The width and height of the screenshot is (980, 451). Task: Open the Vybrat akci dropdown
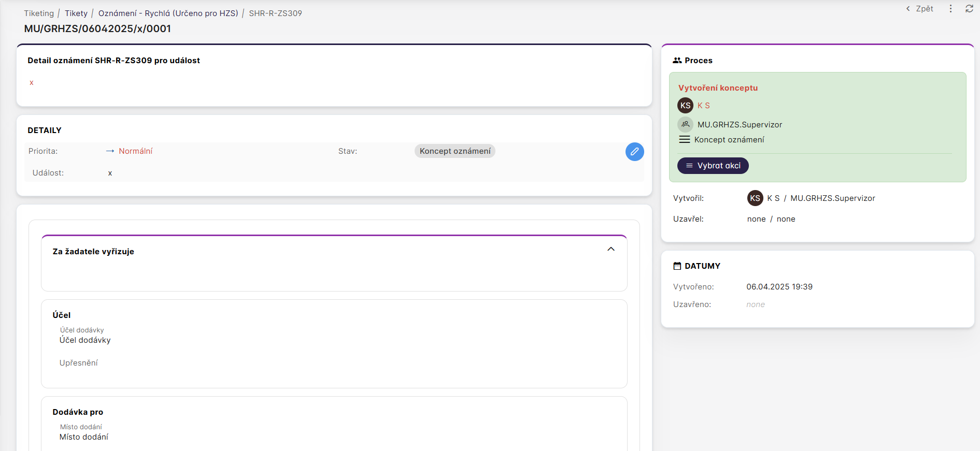point(713,166)
